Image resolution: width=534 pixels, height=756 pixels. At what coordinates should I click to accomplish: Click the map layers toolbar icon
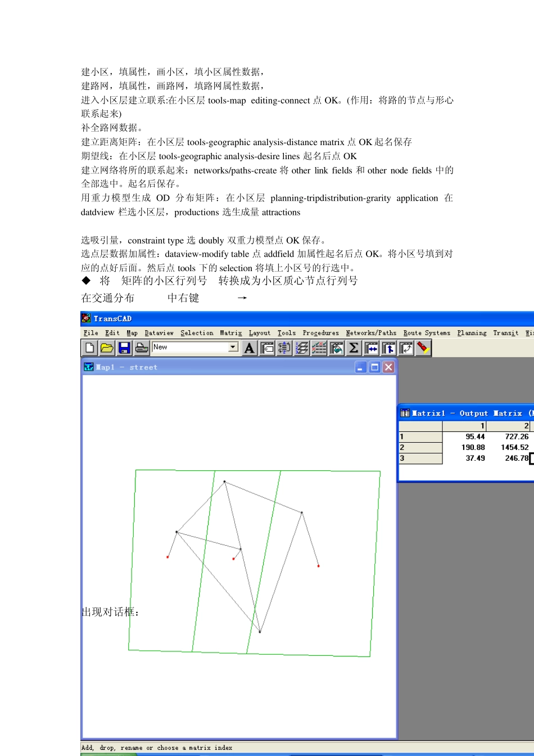coord(302,348)
